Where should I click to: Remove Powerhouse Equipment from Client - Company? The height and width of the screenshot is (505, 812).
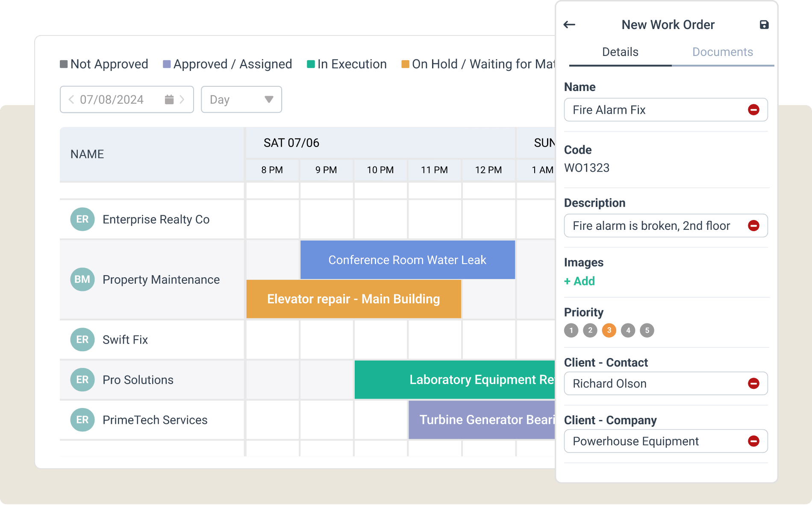(x=754, y=441)
